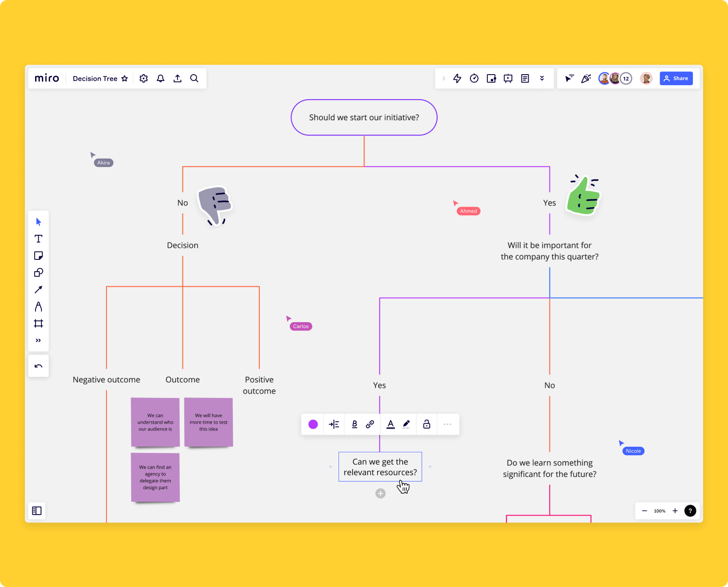Image resolution: width=728 pixels, height=587 pixels.
Task: Open notifications from the bell
Action: tap(160, 78)
